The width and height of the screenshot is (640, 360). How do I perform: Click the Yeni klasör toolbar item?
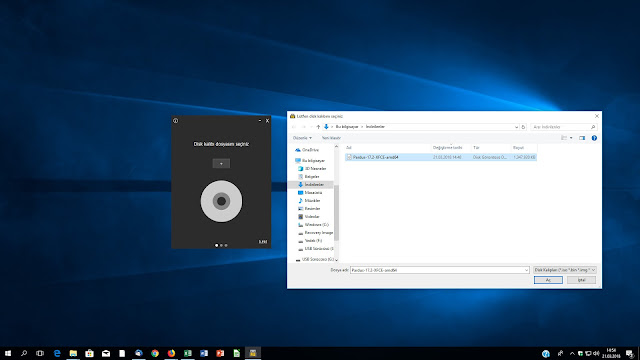coord(331,138)
